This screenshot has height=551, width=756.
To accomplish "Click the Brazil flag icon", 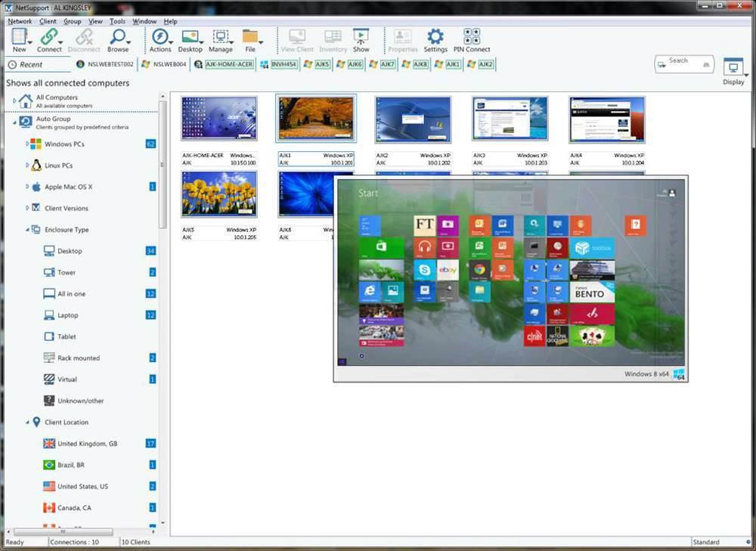I will tap(49, 465).
